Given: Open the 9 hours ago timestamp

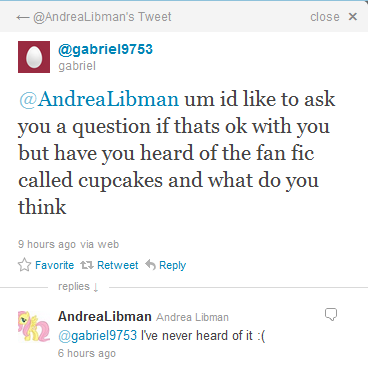Looking at the screenshot, I should pos(47,244).
